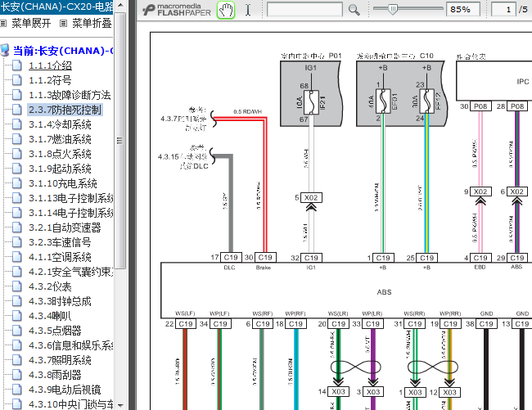Click 3.1.13电子控制系统 entry

pyautogui.click(x=70, y=198)
